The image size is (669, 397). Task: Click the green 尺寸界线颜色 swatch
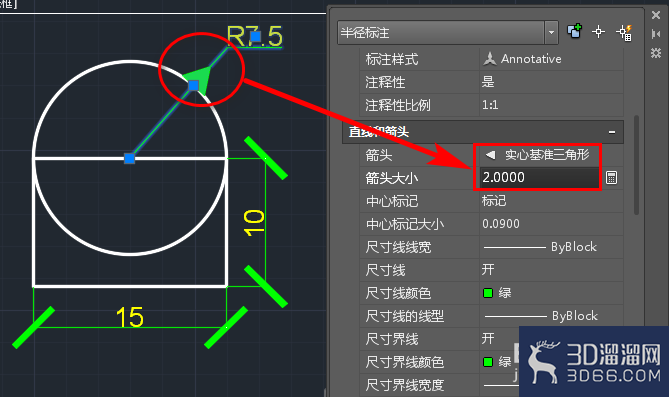pos(488,362)
